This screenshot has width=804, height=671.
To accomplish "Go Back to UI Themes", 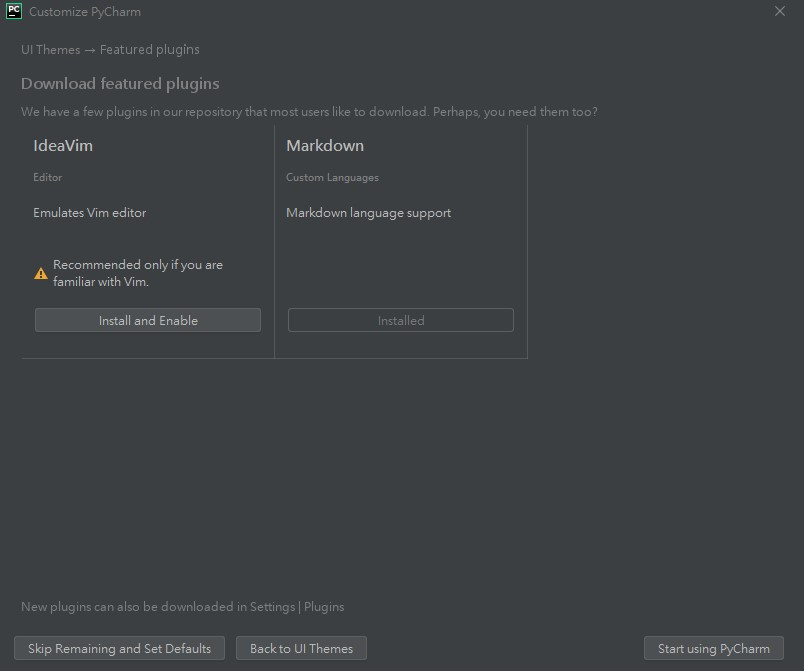I will point(302,648).
